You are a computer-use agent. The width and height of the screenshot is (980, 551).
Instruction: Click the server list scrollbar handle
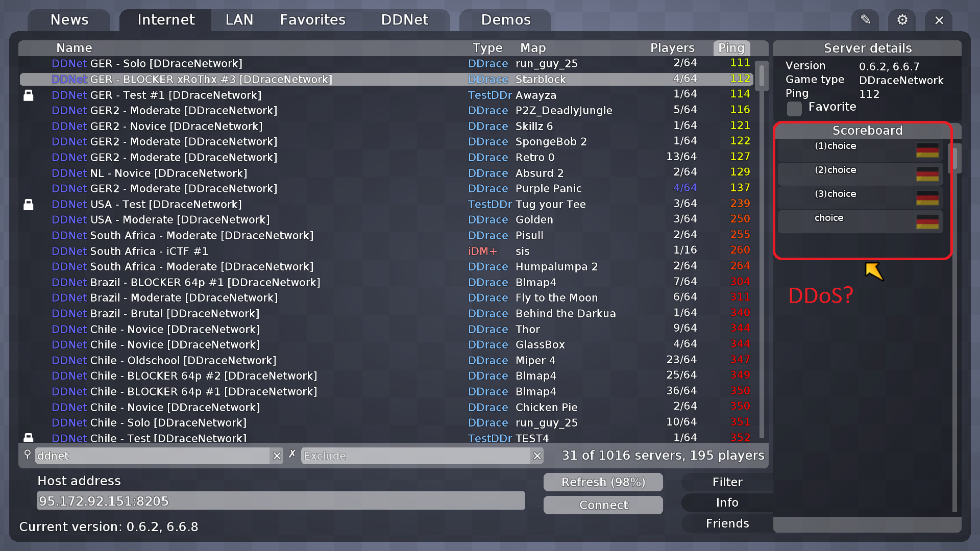click(x=761, y=75)
